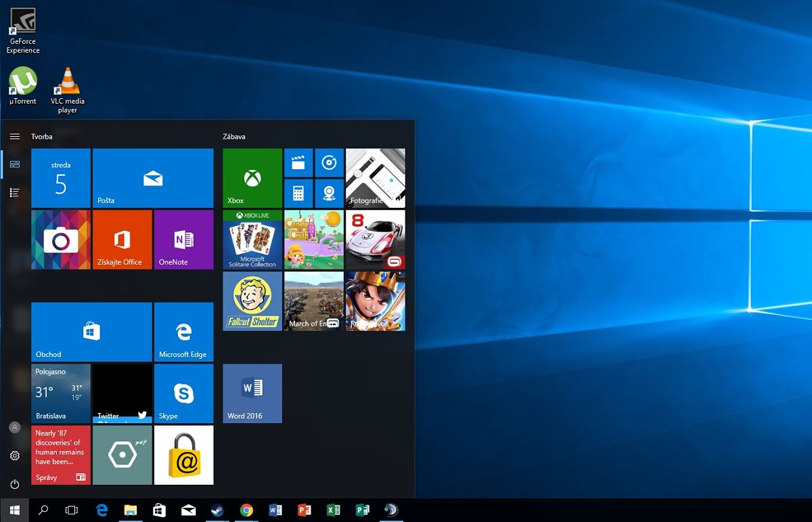Select the µTorrent desktop shortcut
Screen dimensions: 812x522
coord(23,86)
